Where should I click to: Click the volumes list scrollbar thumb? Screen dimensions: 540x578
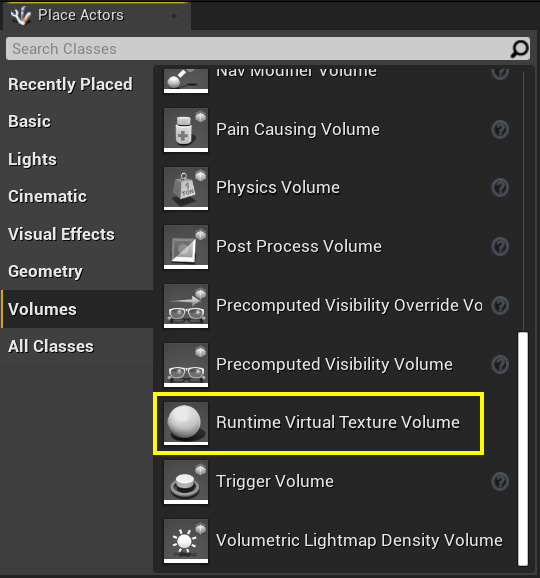click(523, 449)
